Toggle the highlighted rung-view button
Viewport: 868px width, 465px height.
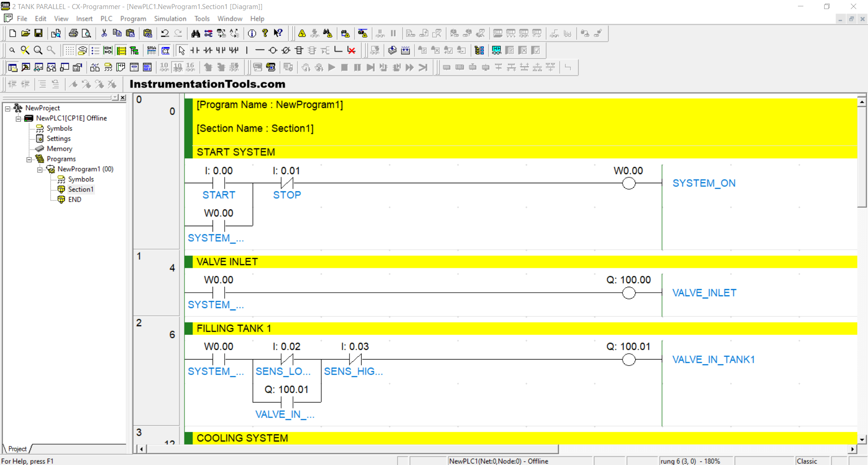(x=122, y=50)
